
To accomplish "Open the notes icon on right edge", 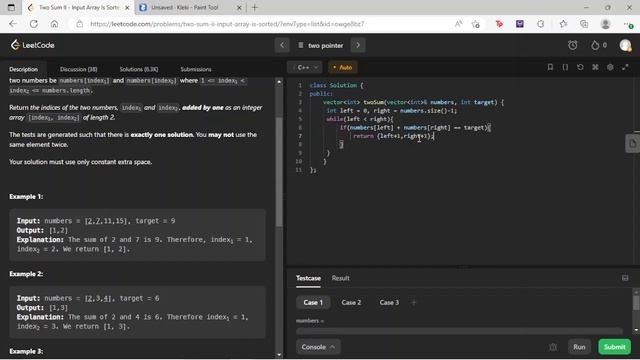I will (x=632, y=144).
